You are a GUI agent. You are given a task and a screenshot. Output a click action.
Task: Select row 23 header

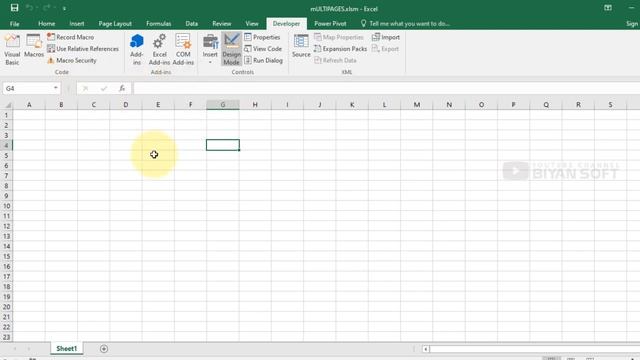coord(7,337)
